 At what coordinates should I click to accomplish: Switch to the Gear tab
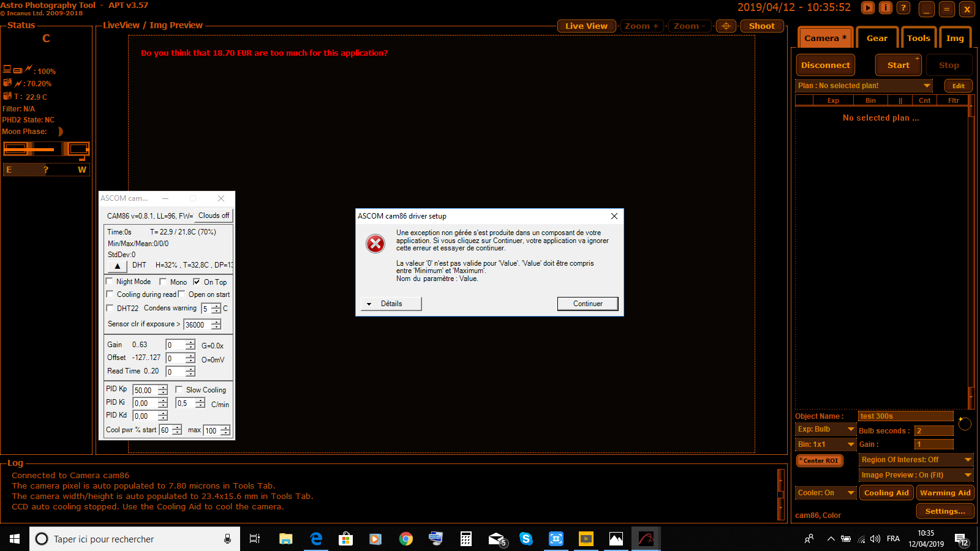pyautogui.click(x=877, y=38)
